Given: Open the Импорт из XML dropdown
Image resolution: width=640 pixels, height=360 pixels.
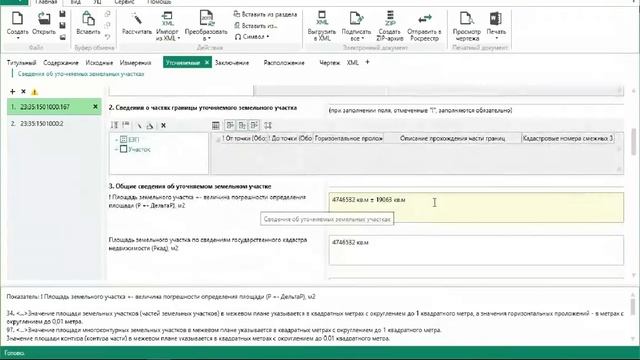Looking at the screenshot, I should coord(179,38).
